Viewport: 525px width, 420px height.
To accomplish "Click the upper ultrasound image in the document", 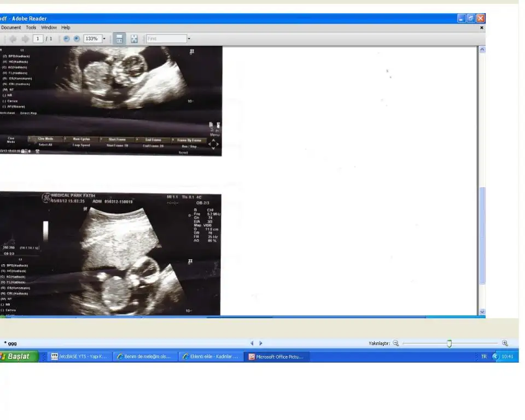I will click(111, 101).
